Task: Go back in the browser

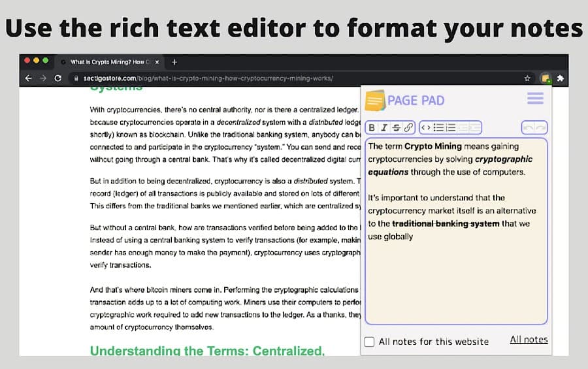Action: (29, 78)
